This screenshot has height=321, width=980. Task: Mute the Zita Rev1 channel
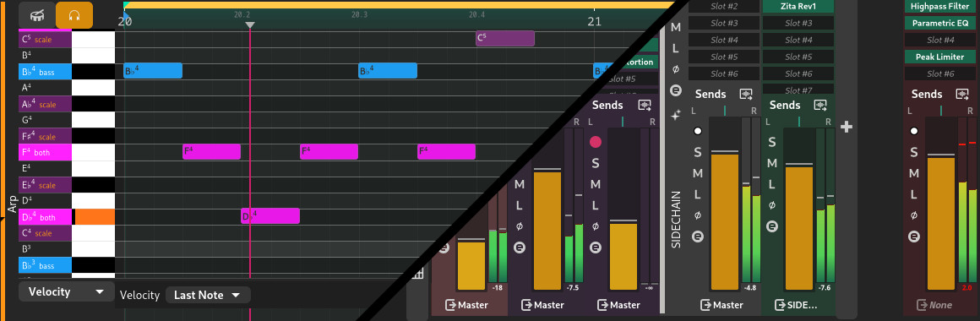point(772,163)
